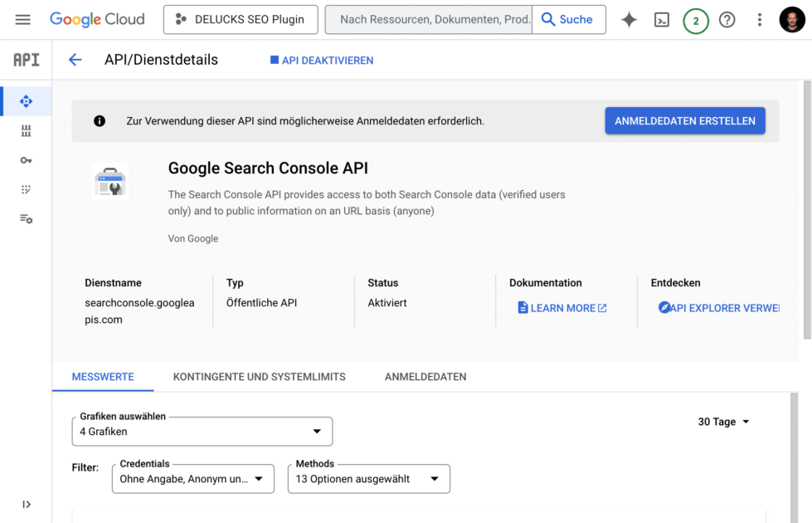Open the Methods filter dropdown
Viewport: 812px width, 523px height.
(369, 479)
